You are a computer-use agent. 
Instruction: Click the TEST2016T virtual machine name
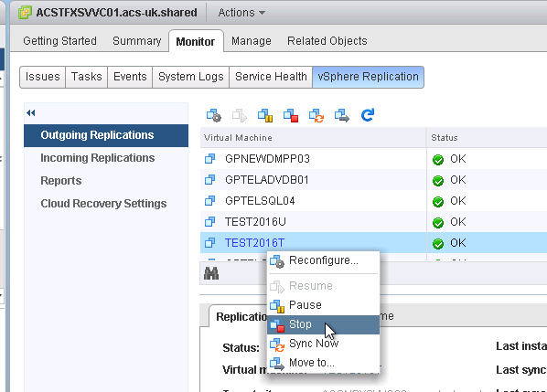[254, 243]
